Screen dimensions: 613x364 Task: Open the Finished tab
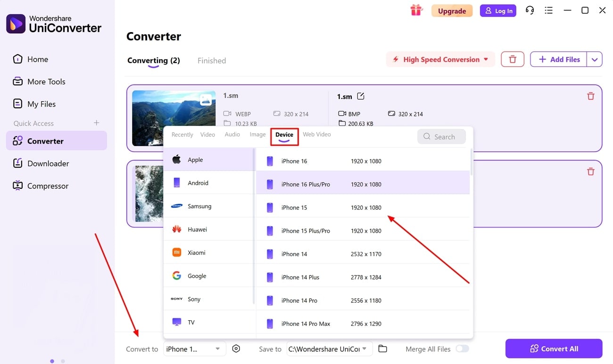pyautogui.click(x=212, y=61)
